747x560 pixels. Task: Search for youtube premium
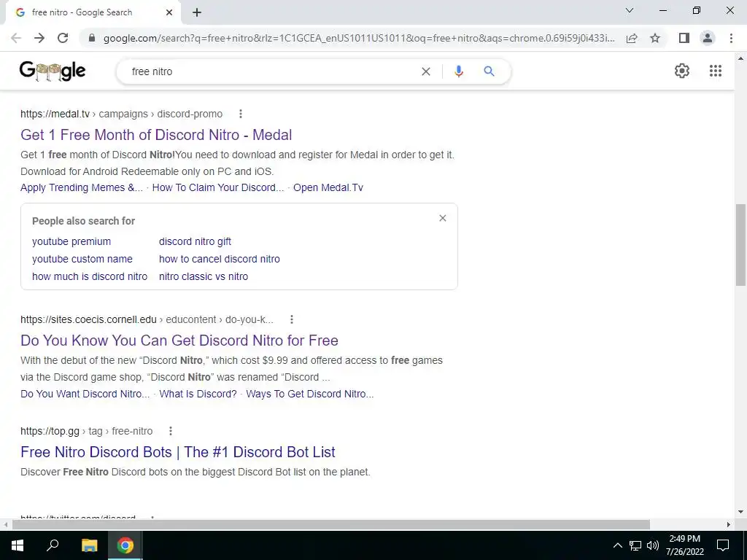[x=71, y=241]
